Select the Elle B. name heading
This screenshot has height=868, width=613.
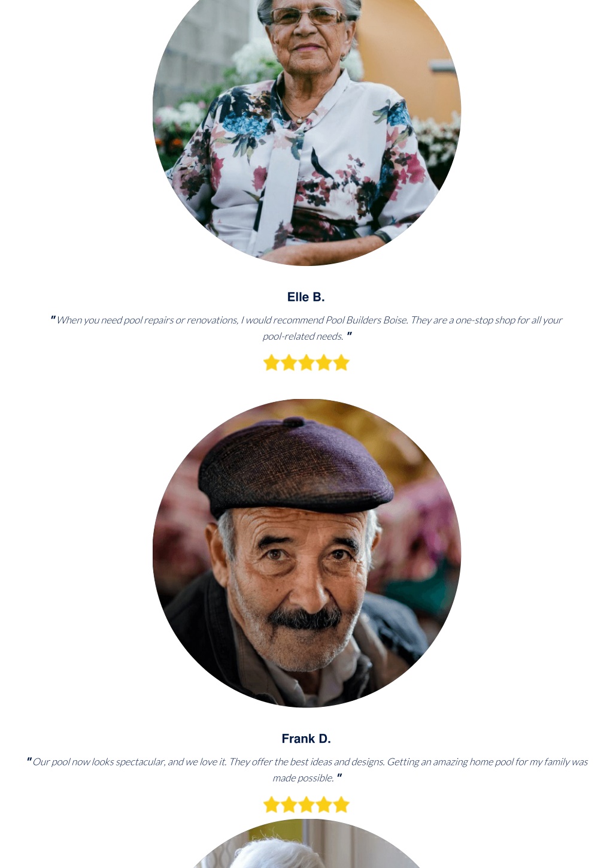coord(306,297)
